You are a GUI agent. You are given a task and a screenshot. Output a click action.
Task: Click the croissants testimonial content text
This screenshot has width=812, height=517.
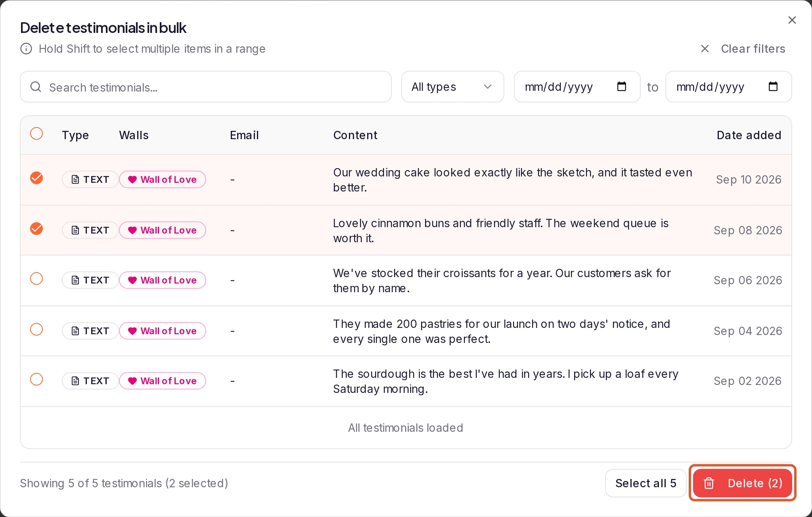click(502, 281)
